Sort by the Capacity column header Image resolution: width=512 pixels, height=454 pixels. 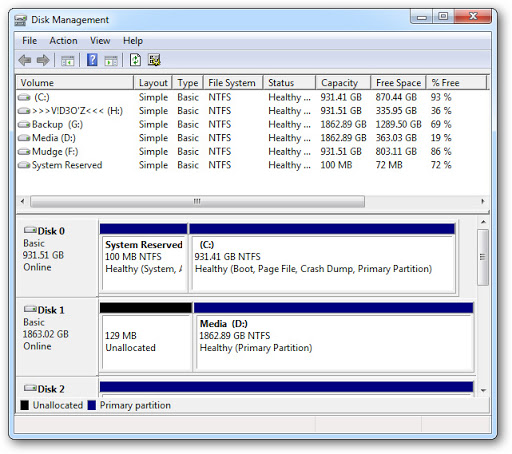coord(343,83)
